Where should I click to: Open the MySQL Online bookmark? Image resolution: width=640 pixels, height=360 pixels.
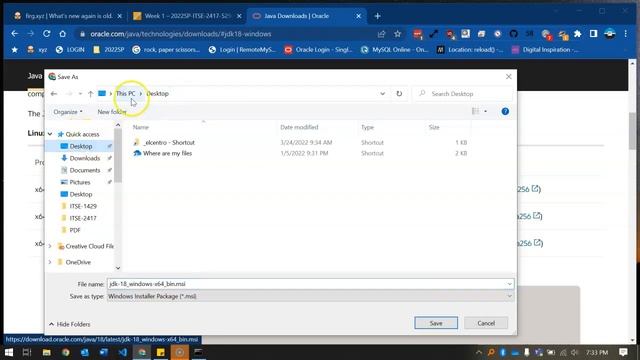coord(395,50)
